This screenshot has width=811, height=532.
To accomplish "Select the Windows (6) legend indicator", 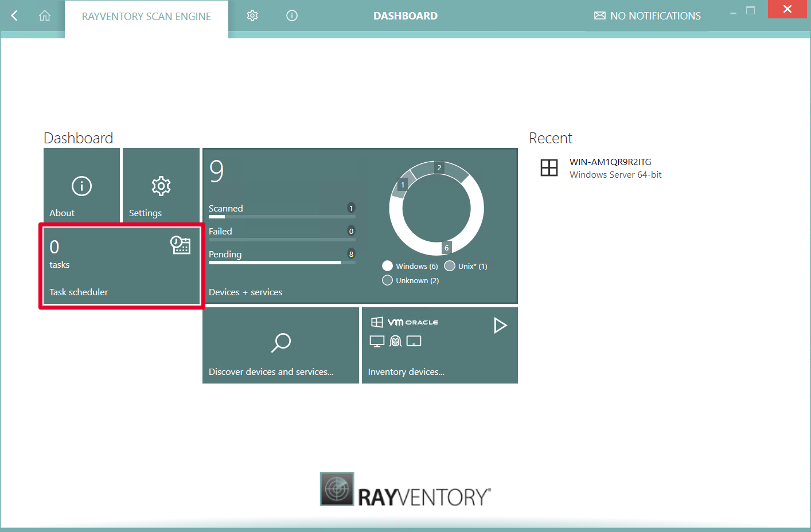I will (387, 265).
